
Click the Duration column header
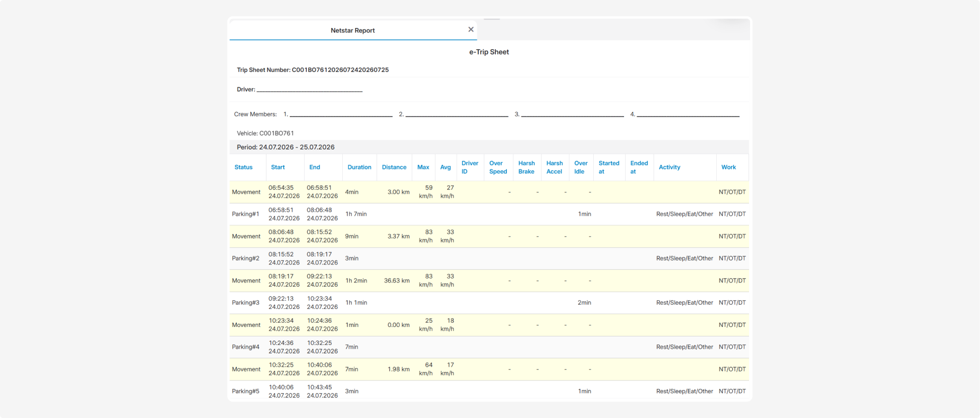coord(359,167)
